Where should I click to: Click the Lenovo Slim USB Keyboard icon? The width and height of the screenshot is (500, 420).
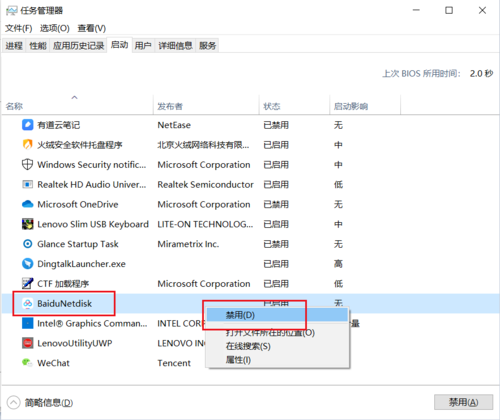point(27,224)
